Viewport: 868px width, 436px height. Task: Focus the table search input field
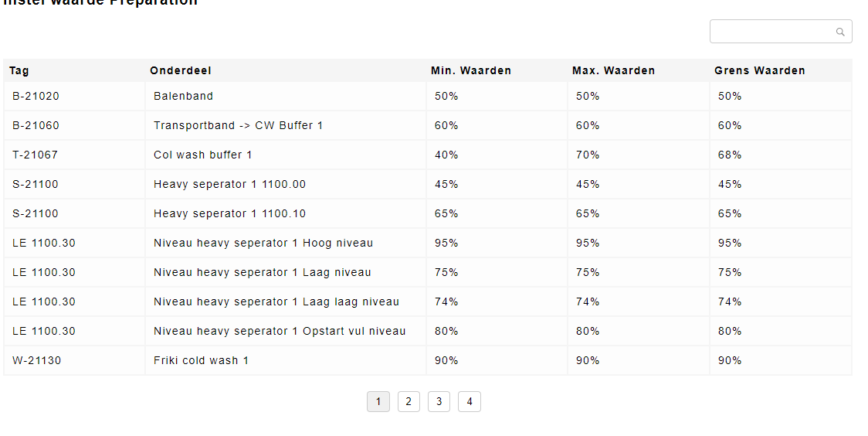pos(781,32)
